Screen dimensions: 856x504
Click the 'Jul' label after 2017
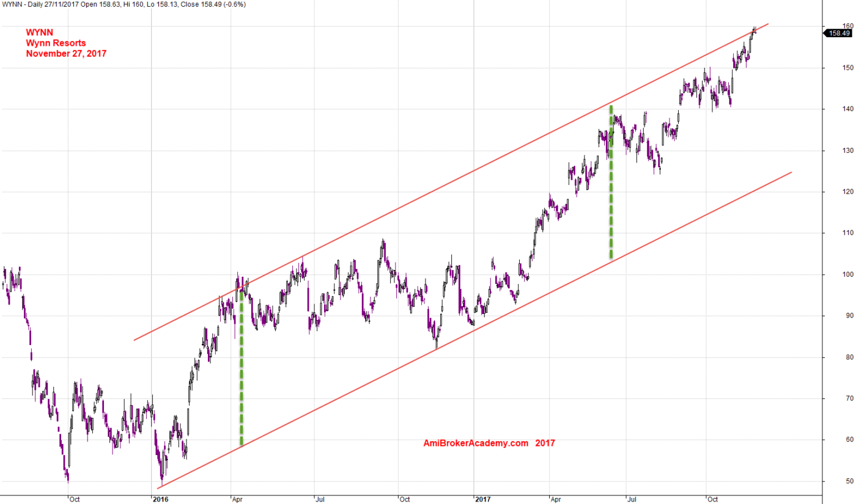click(x=632, y=499)
